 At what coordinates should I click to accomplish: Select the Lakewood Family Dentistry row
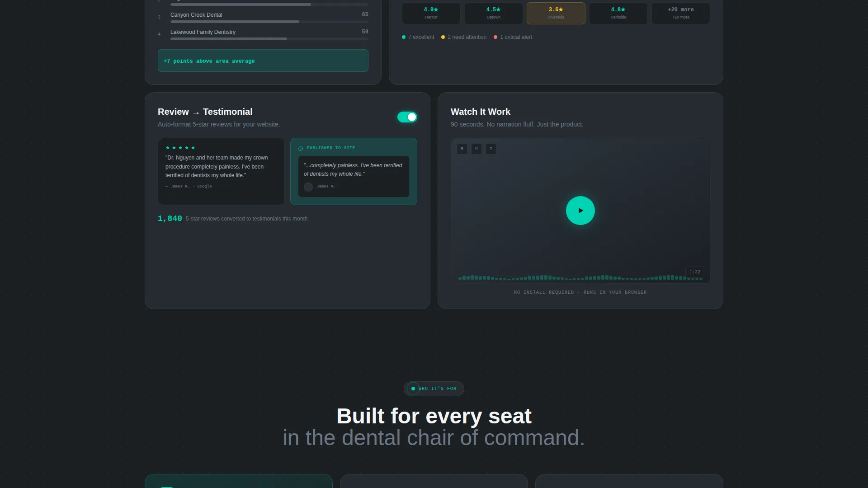coord(263,34)
